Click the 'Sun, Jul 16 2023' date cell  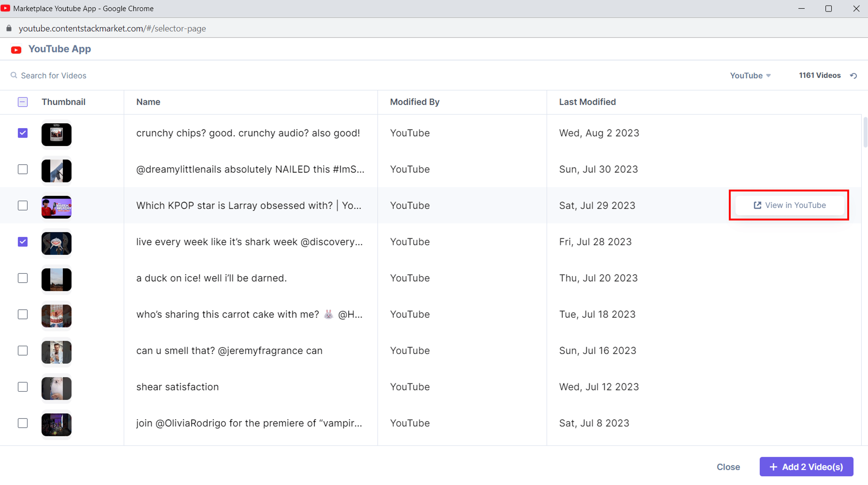(x=597, y=350)
